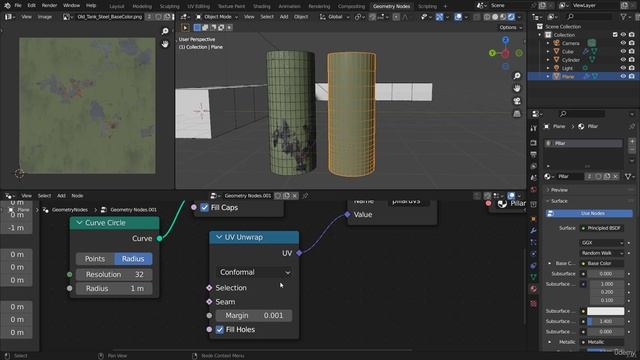Select wireframe viewport shading icon

(x=487, y=17)
